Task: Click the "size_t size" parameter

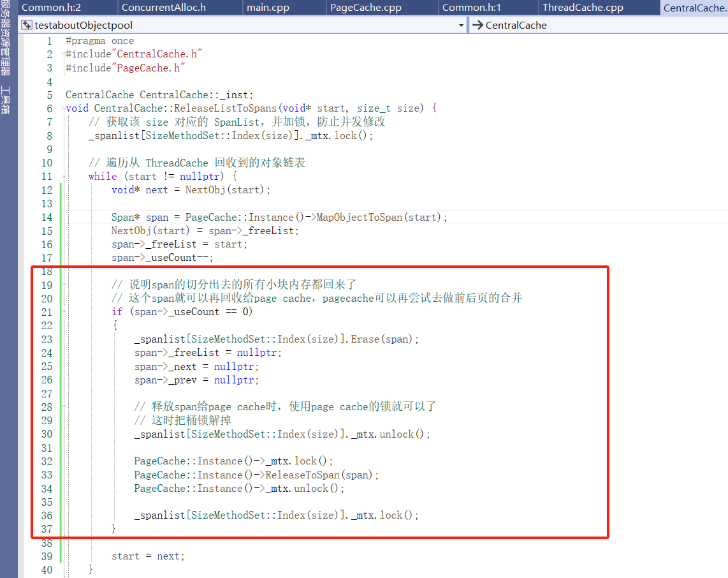Action: (388, 108)
